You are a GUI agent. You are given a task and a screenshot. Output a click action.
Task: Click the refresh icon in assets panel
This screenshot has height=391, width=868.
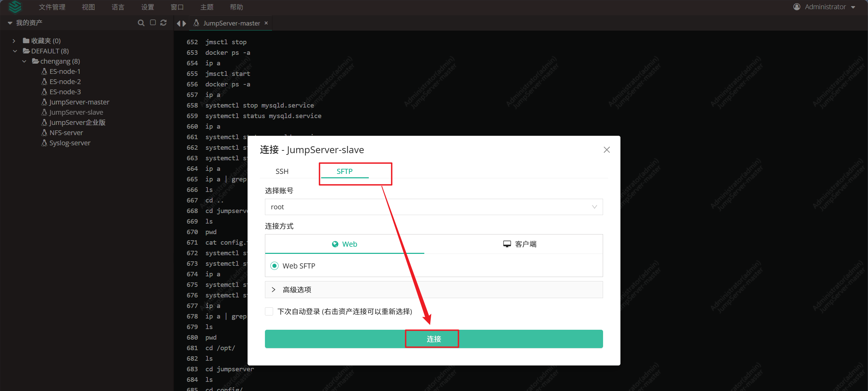163,23
